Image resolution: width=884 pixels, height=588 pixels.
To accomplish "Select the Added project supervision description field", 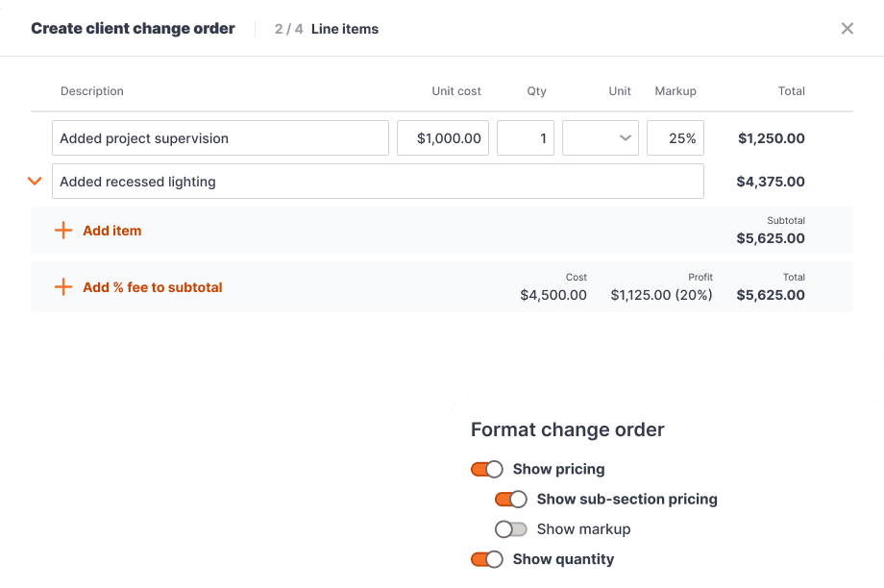I will (x=220, y=137).
